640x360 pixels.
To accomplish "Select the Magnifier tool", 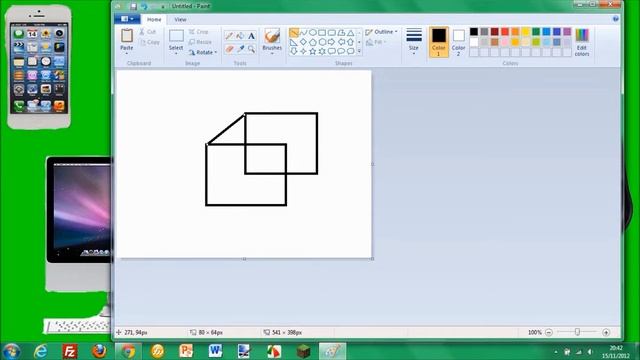I will click(x=251, y=49).
